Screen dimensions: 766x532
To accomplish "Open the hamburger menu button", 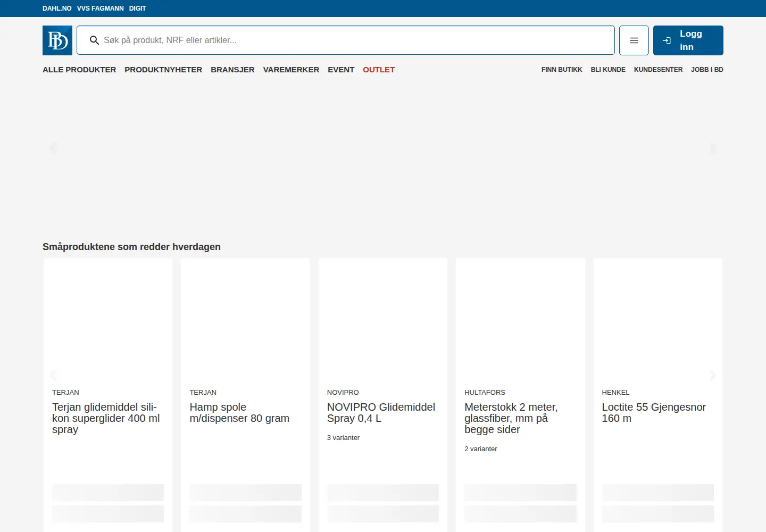I will [634, 40].
